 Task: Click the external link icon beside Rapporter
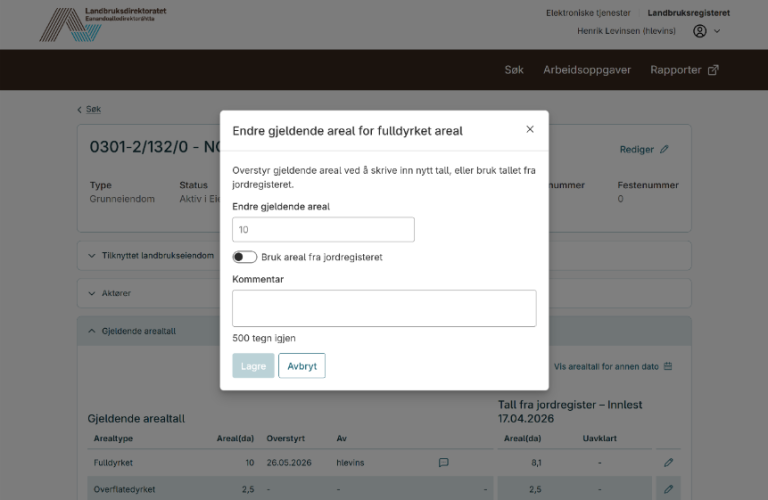[713, 70]
